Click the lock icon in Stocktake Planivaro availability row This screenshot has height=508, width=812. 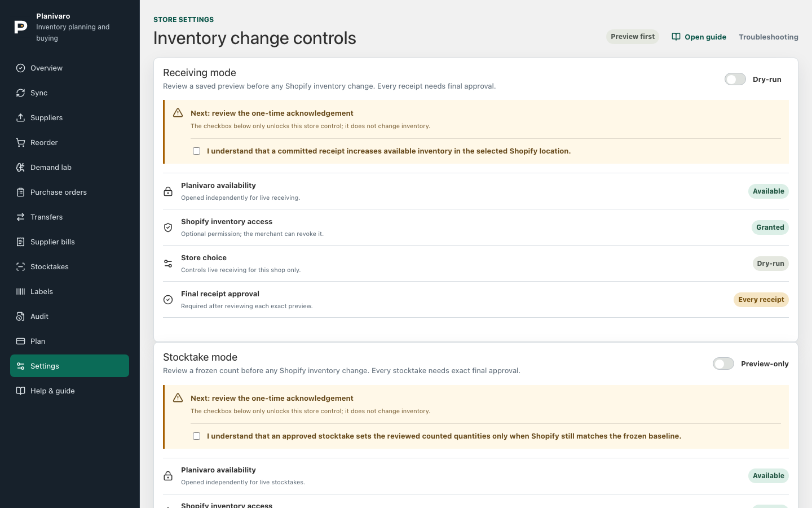(168, 476)
